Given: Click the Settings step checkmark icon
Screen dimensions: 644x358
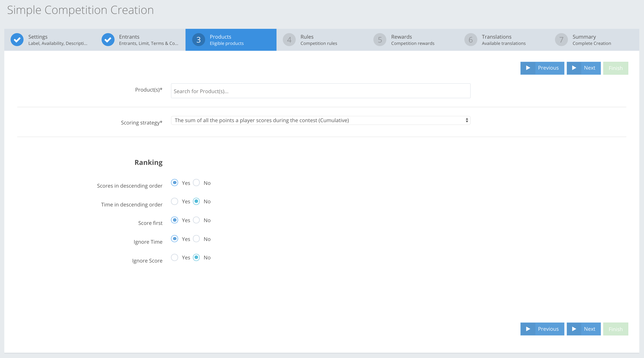Looking at the screenshot, I should click(x=17, y=40).
